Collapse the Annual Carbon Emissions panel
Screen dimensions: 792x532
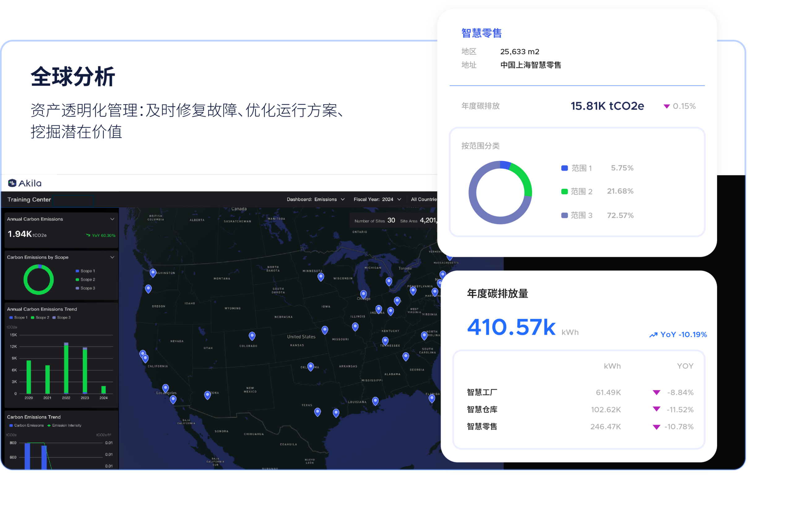click(112, 219)
